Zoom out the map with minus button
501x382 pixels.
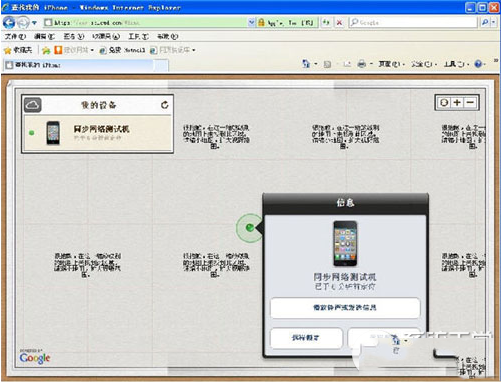pyautogui.click(x=470, y=102)
